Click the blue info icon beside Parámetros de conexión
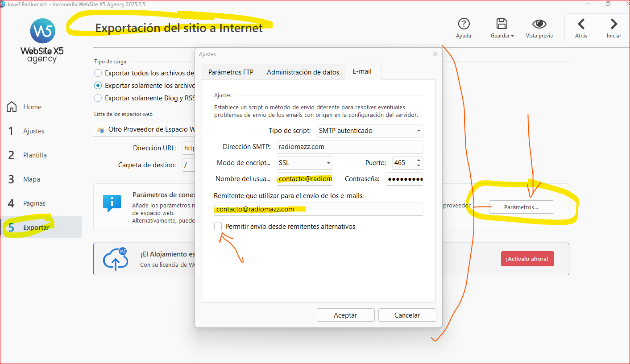The width and height of the screenshot is (630, 364). (112, 203)
